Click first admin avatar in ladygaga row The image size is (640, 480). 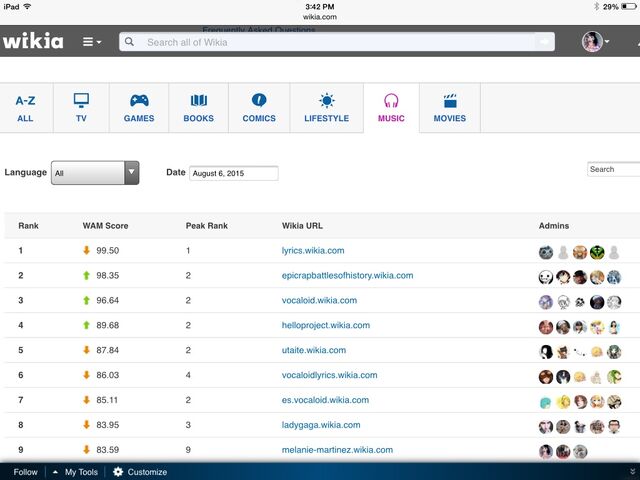pos(546,427)
